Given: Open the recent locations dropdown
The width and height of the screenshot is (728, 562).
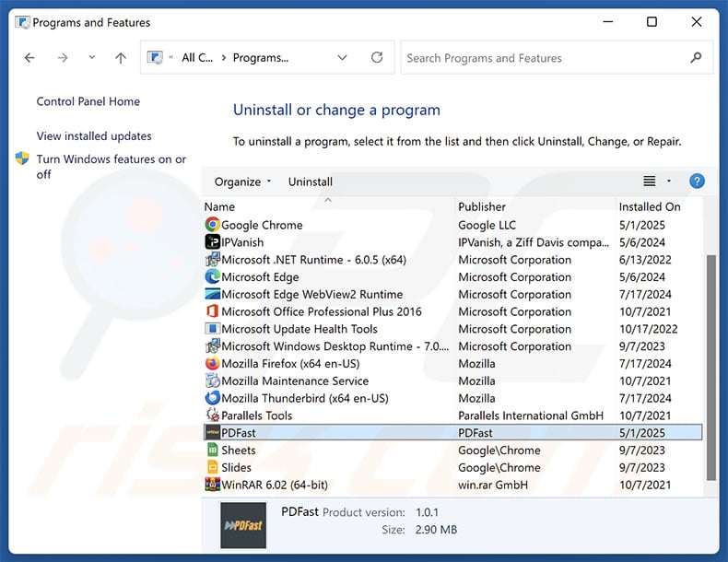Looking at the screenshot, I should 92,57.
